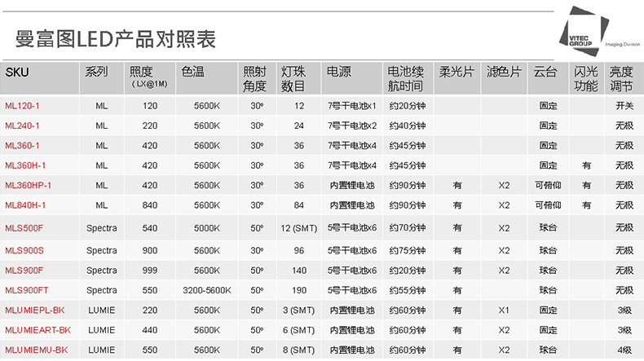This screenshot has height=361, width=644.
Task: Click the title 曼富图LED产品对照表
Action: point(116,39)
